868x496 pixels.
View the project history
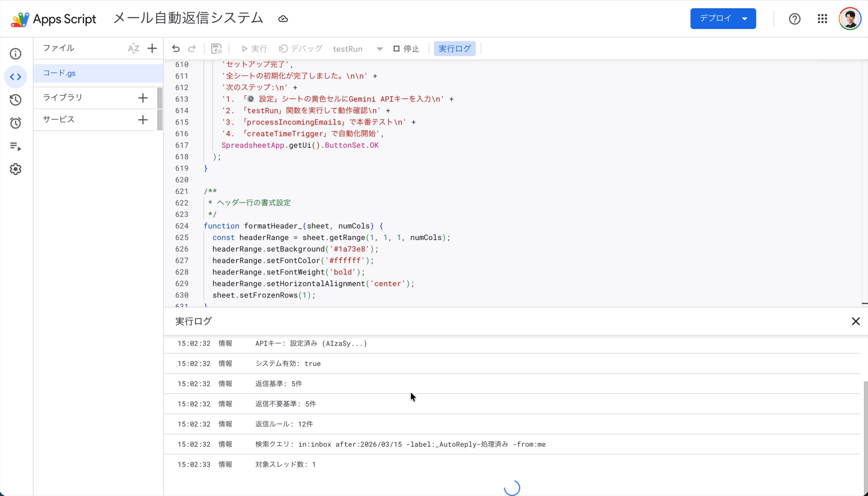(x=16, y=100)
